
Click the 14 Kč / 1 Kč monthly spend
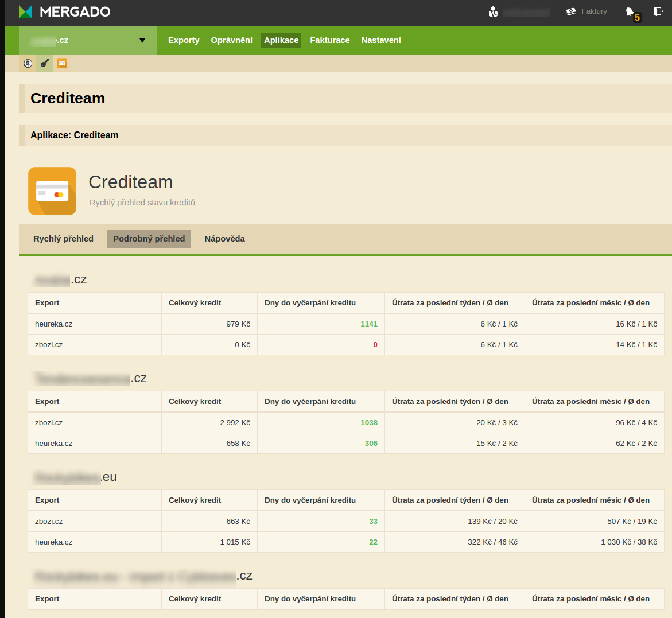point(636,344)
